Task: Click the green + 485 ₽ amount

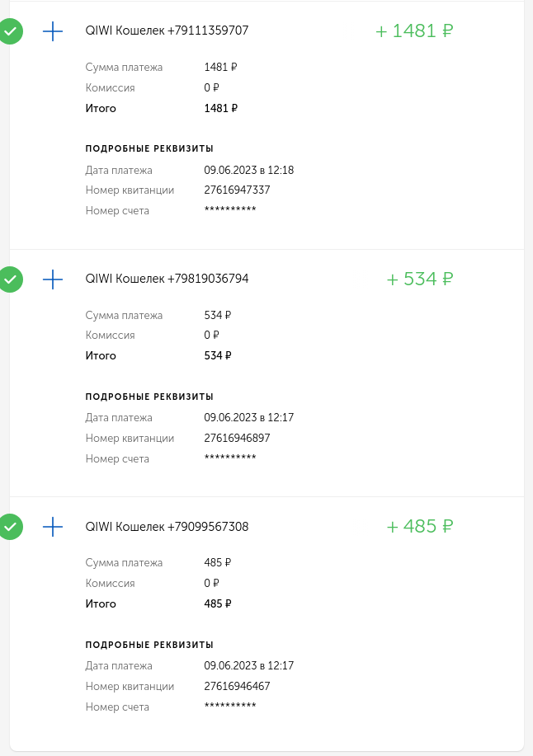Action: point(420,527)
